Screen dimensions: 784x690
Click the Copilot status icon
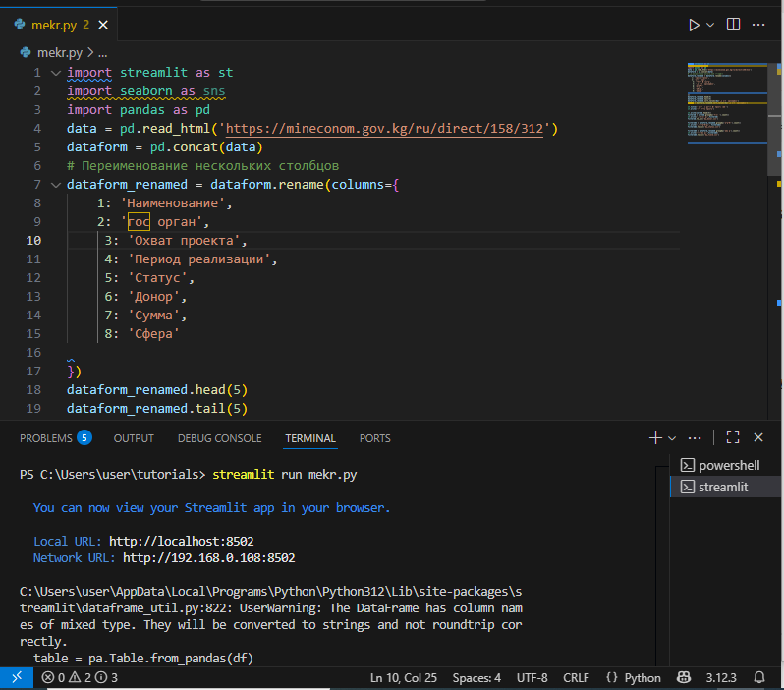[683, 678]
